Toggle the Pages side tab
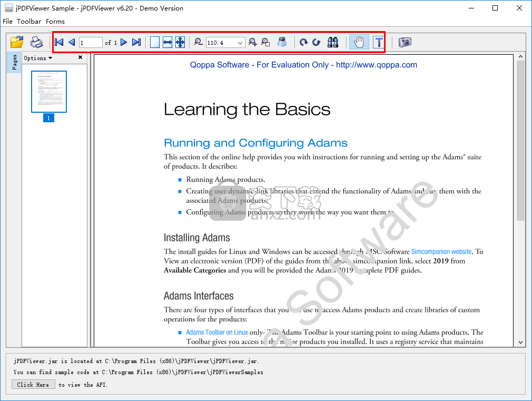Viewport: 532px width, 401px height. [14, 62]
